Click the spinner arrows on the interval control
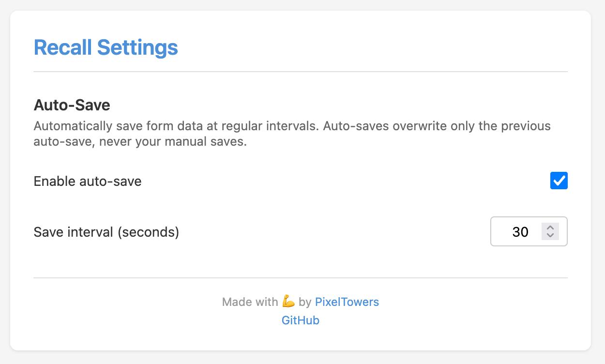The height and width of the screenshot is (364, 605). tap(550, 231)
